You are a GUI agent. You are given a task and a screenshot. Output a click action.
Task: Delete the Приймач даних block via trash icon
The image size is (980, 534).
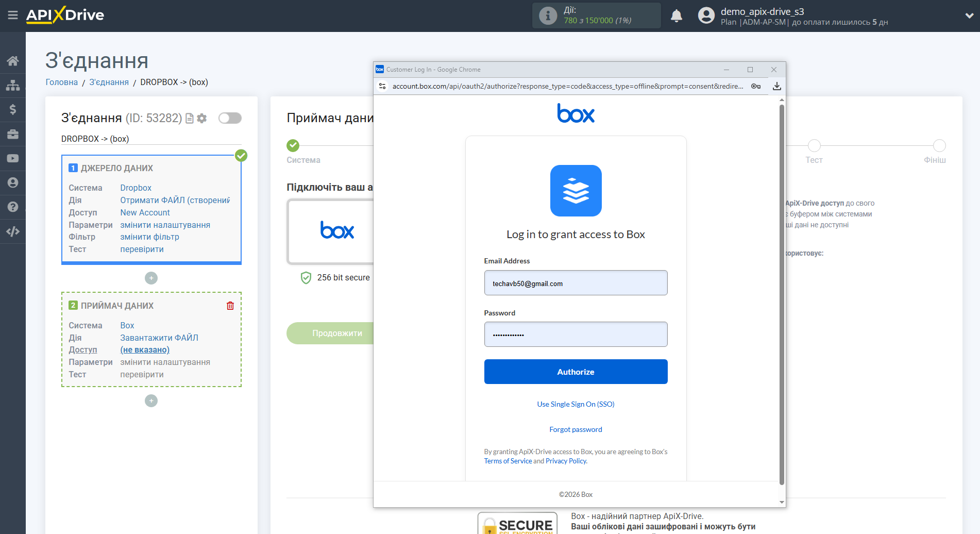pyautogui.click(x=230, y=306)
